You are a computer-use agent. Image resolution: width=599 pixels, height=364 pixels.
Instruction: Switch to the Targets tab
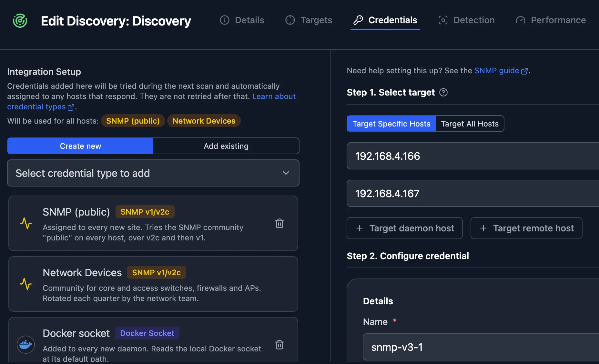pyautogui.click(x=309, y=20)
